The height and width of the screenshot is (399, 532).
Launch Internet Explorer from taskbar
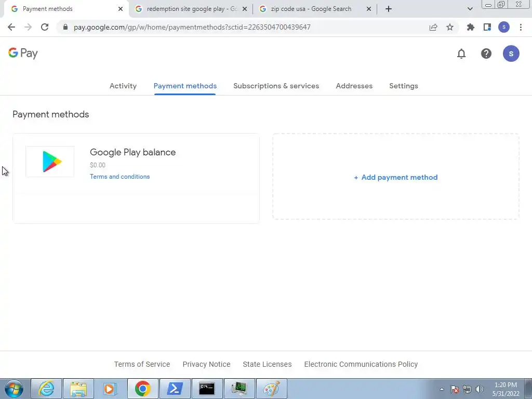46,389
